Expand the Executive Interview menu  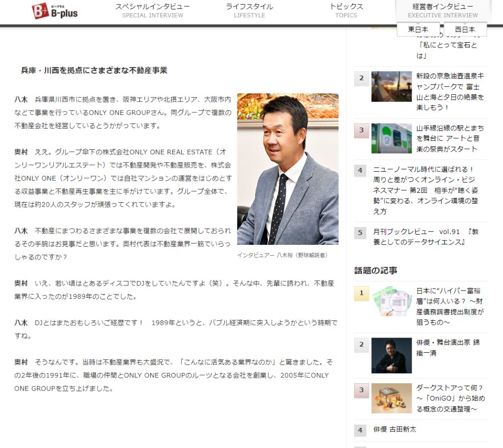pyautogui.click(x=443, y=10)
